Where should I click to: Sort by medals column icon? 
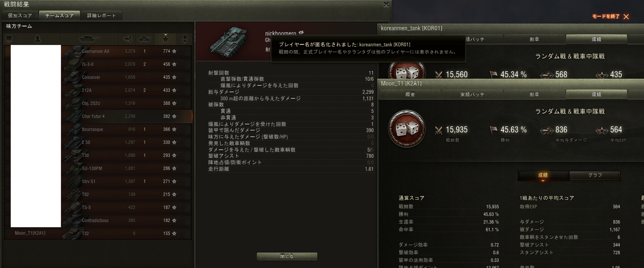[x=185, y=39]
